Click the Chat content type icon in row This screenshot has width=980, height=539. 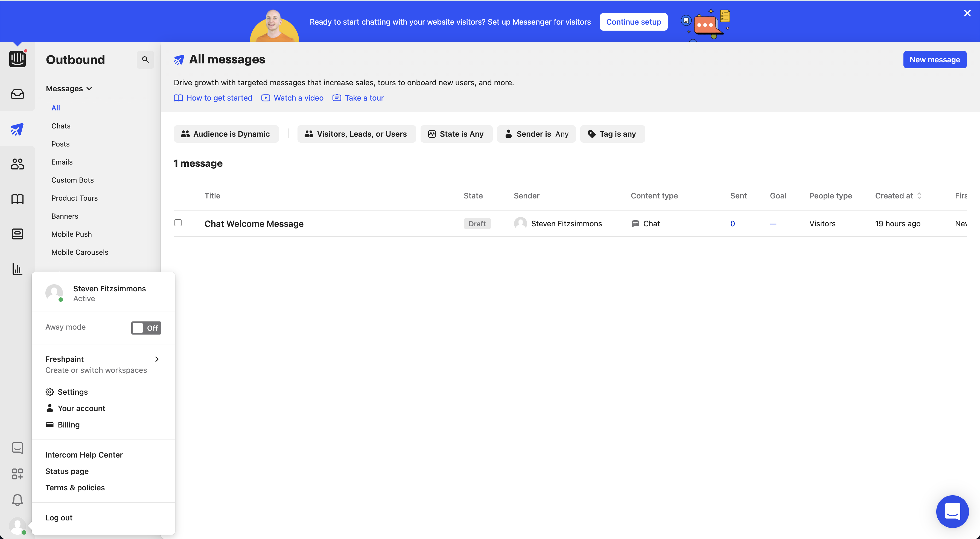pos(635,224)
